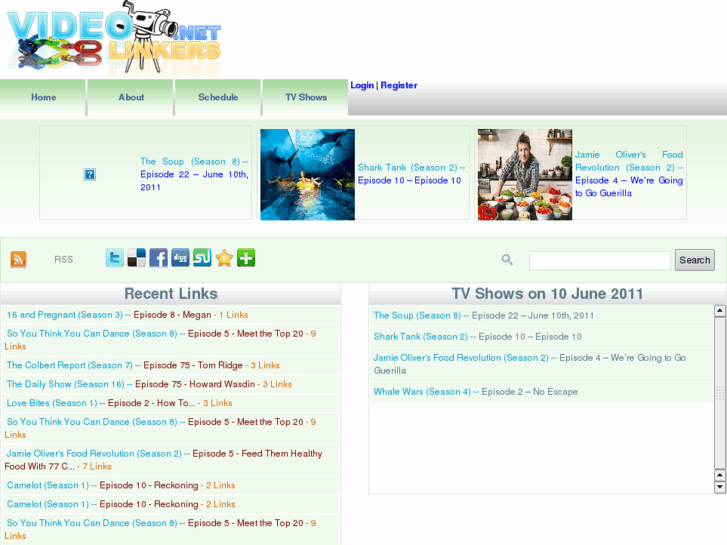Open the Shark Tank featured thumbnail
The image size is (727, 545).
[x=307, y=174]
